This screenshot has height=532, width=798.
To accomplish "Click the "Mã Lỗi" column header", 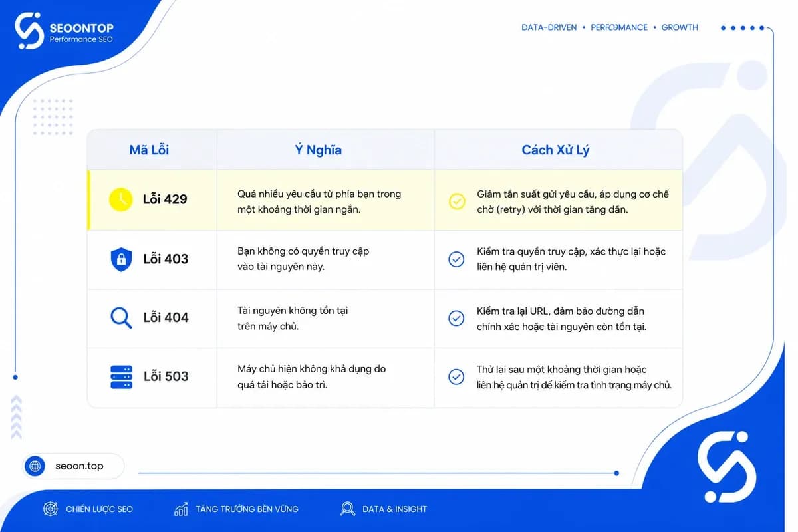I will 149,150.
